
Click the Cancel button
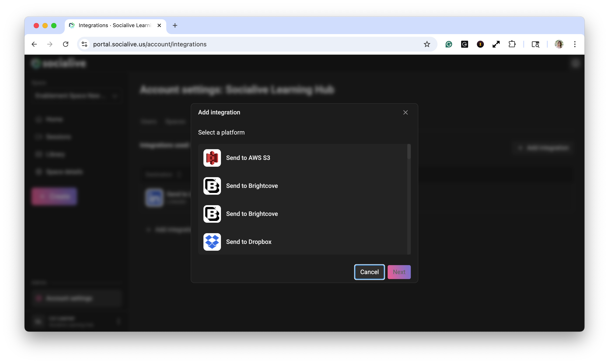[x=369, y=272]
